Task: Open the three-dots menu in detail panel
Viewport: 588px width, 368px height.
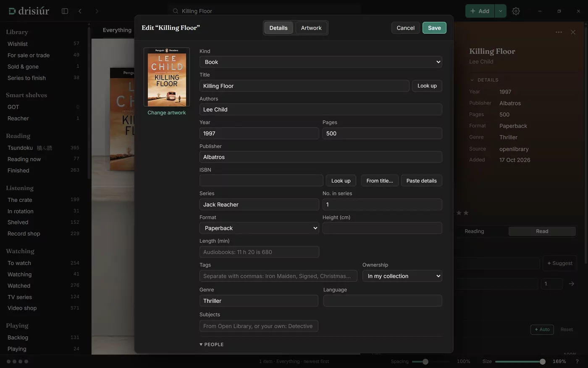Action: click(x=559, y=32)
